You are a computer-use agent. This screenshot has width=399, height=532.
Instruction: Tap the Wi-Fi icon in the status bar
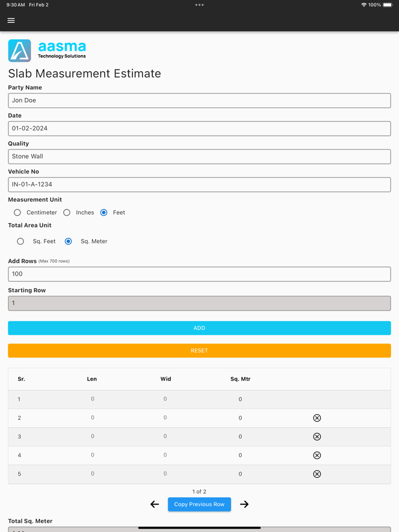(364, 5)
